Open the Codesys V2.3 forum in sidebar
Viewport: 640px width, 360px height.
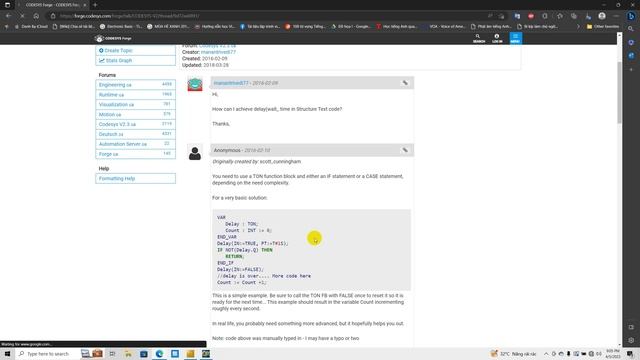135,124
